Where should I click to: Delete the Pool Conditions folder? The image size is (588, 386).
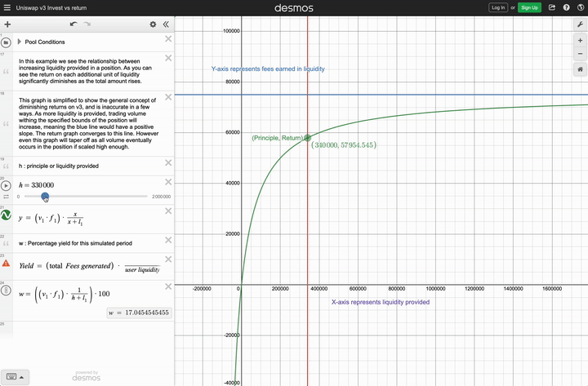tap(168, 39)
